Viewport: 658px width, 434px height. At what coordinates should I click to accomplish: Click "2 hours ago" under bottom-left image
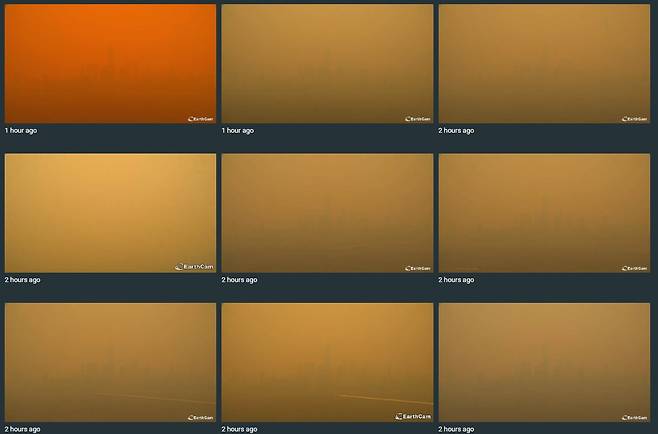pos(23,429)
